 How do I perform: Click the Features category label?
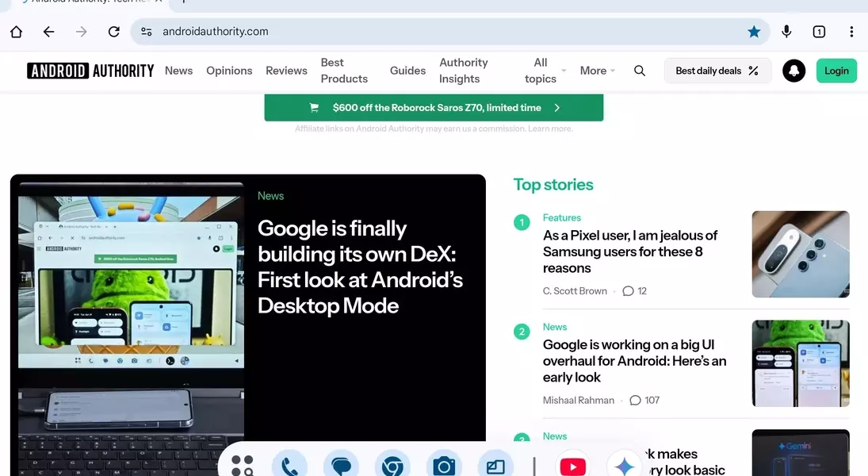point(562,218)
